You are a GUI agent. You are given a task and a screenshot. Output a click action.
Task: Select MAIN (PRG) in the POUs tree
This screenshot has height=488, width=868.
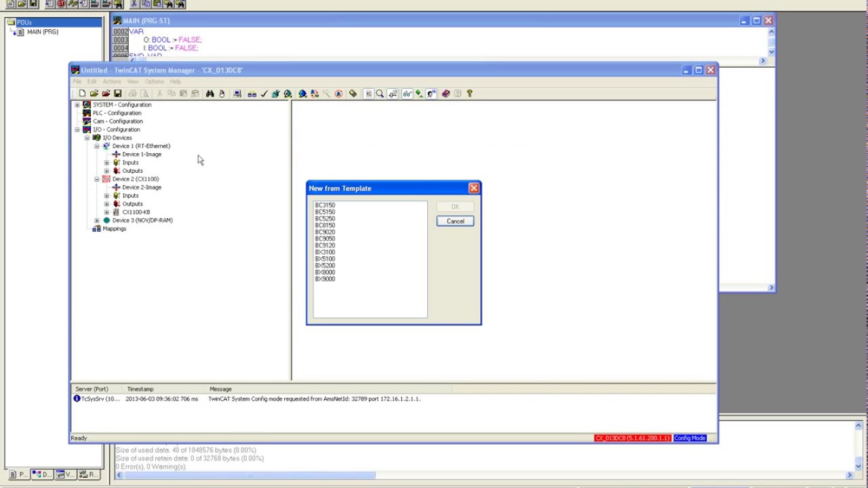(x=42, y=32)
